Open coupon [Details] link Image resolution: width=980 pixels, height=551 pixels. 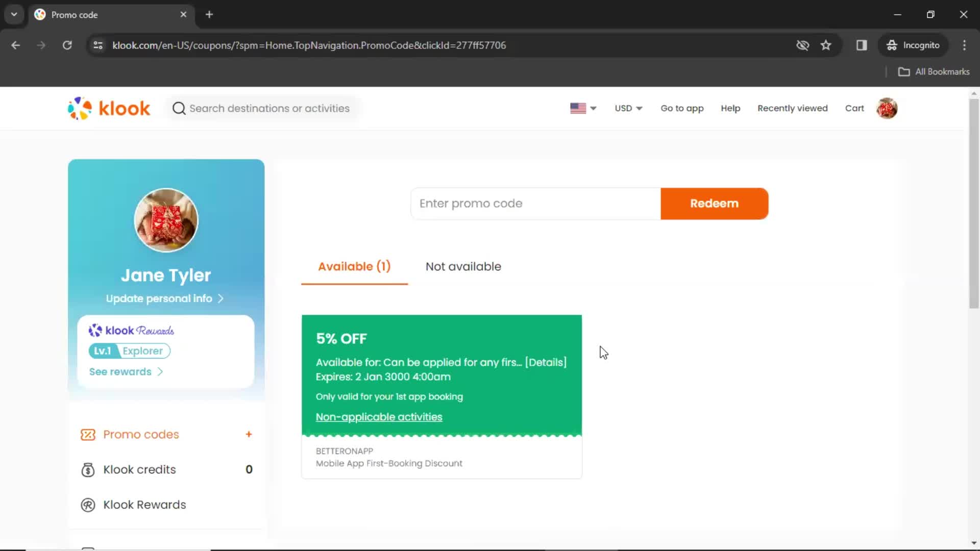coord(546,362)
